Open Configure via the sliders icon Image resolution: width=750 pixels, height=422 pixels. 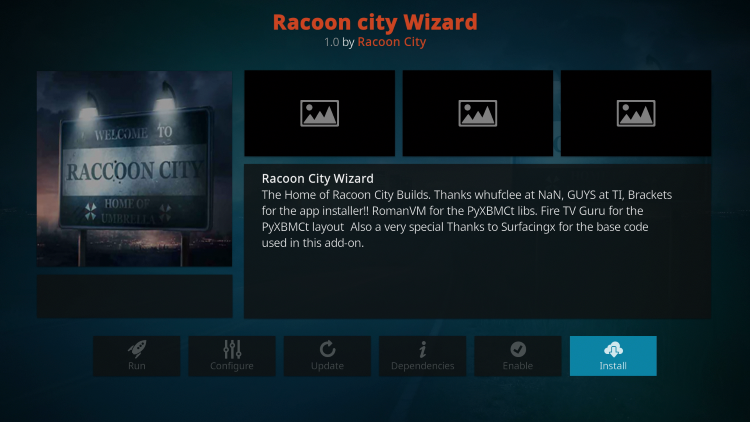pyautogui.click(x=232, y=349)
